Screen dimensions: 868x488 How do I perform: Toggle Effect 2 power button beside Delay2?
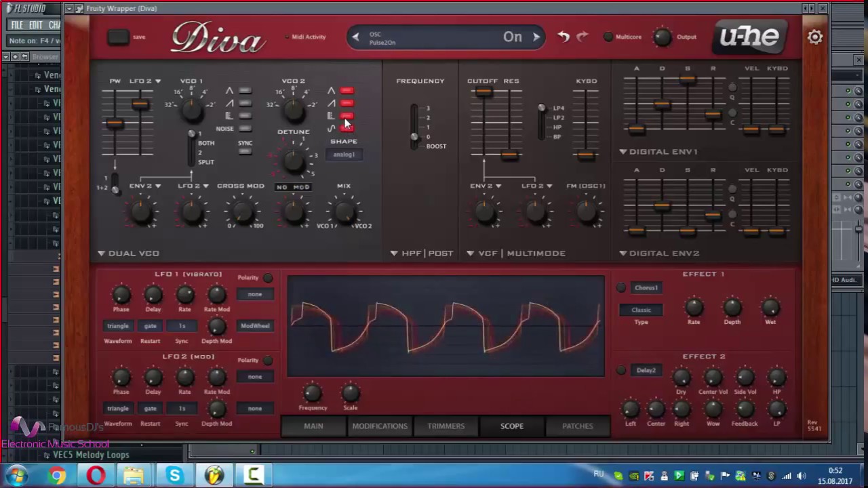(621, 370)
